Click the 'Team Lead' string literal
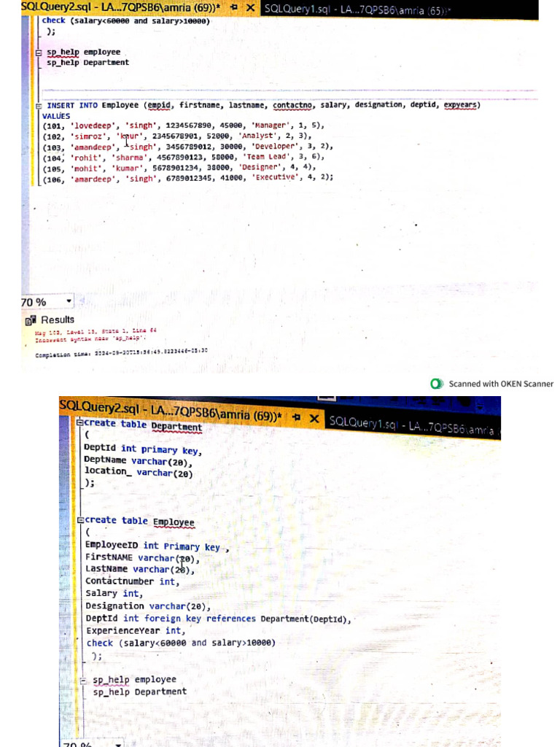 pos(268,156)
